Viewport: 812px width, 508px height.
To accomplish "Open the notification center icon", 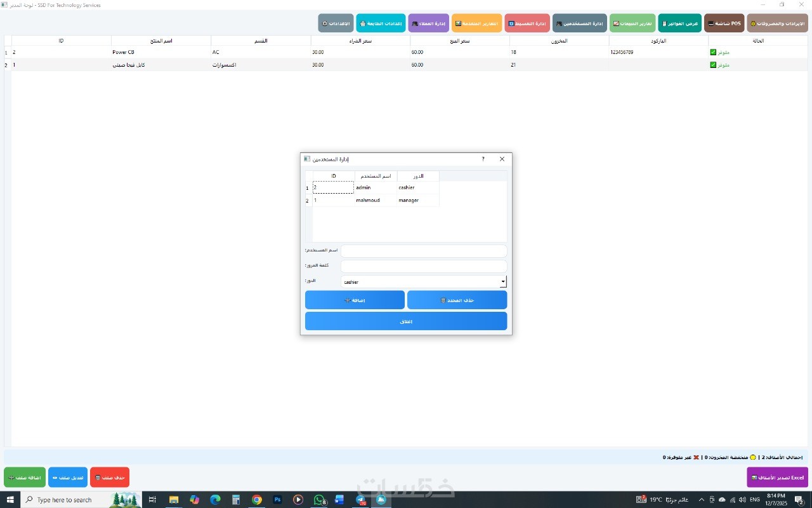I will [800, 500].
